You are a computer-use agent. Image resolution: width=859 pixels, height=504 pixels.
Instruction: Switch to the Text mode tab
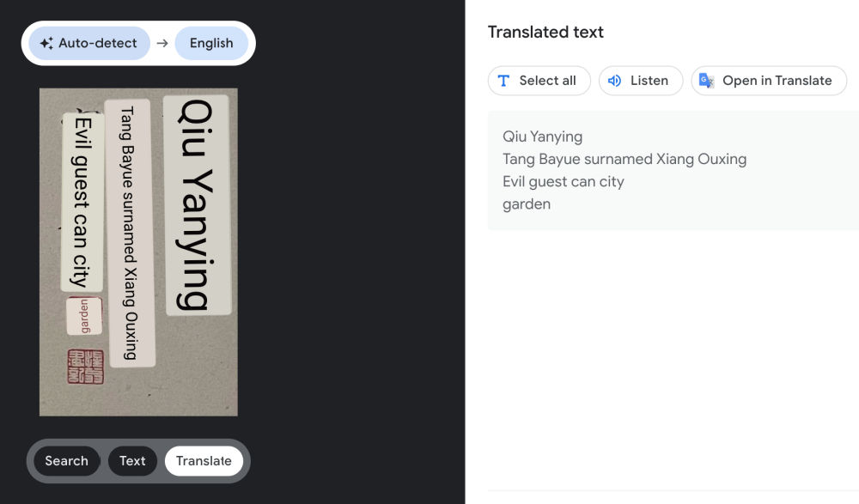click(x=132, y=461)
